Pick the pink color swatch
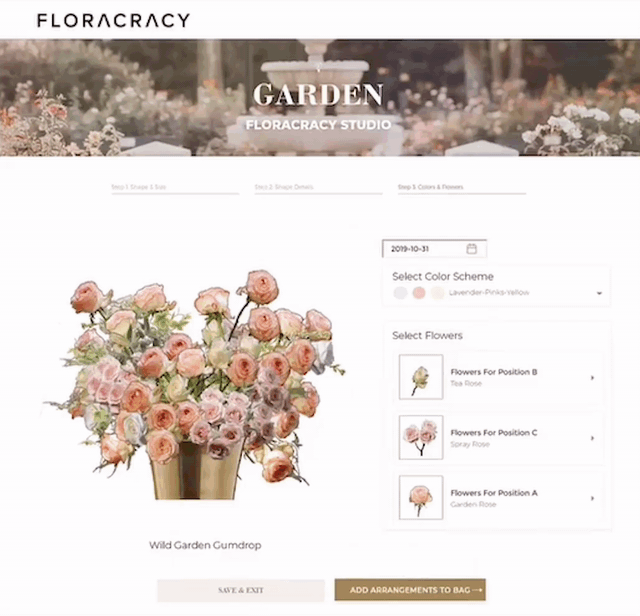The width and height of the screenshot is (640, 616). [419, 292]
